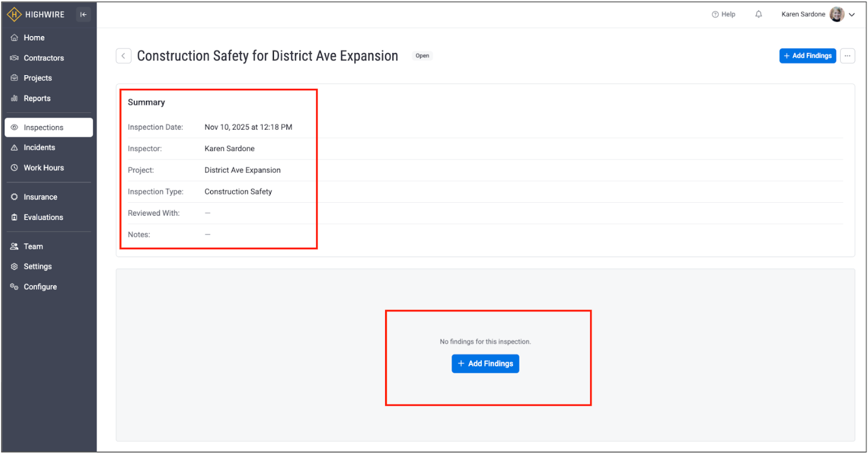868x454 pixels.
Task: Open Settings via the gear icon
Action: [15, 267]
